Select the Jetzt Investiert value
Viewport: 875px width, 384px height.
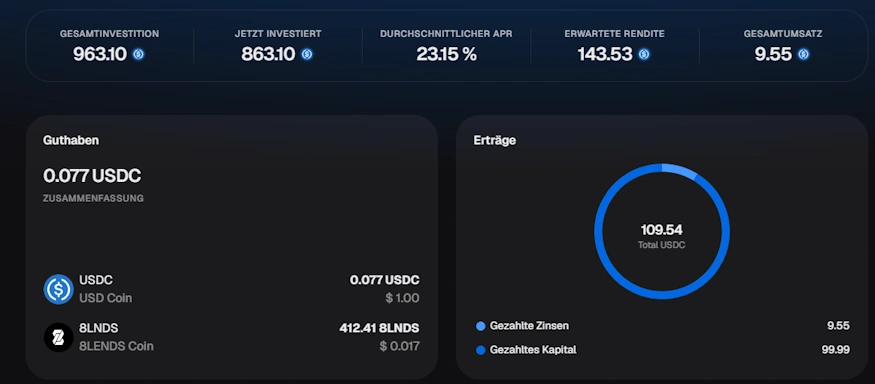tap(268, 54)
